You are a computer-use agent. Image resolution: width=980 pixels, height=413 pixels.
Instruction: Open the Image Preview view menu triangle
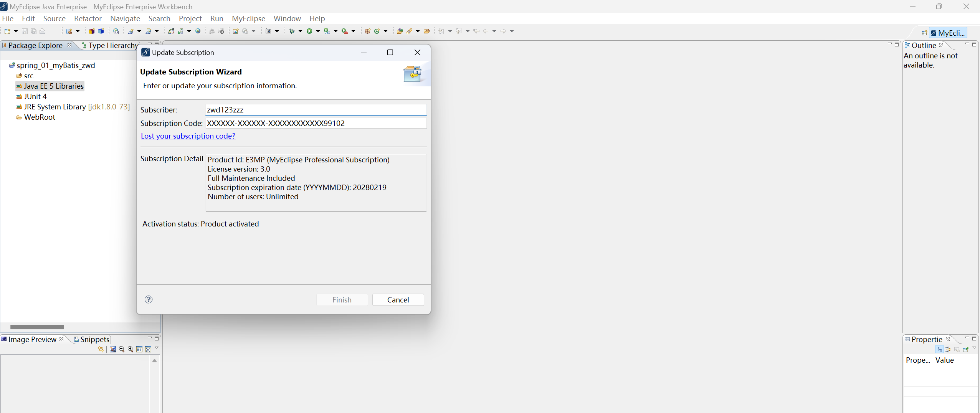point(157,348)
